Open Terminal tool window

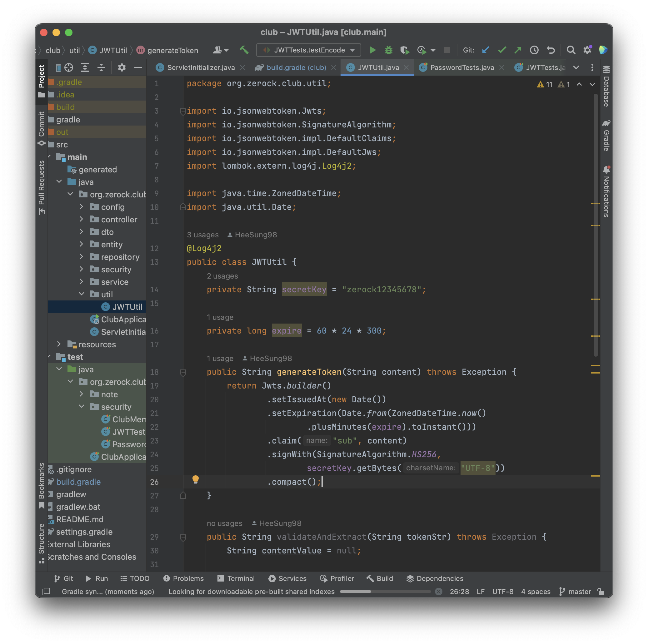click(x=236, y=579)
